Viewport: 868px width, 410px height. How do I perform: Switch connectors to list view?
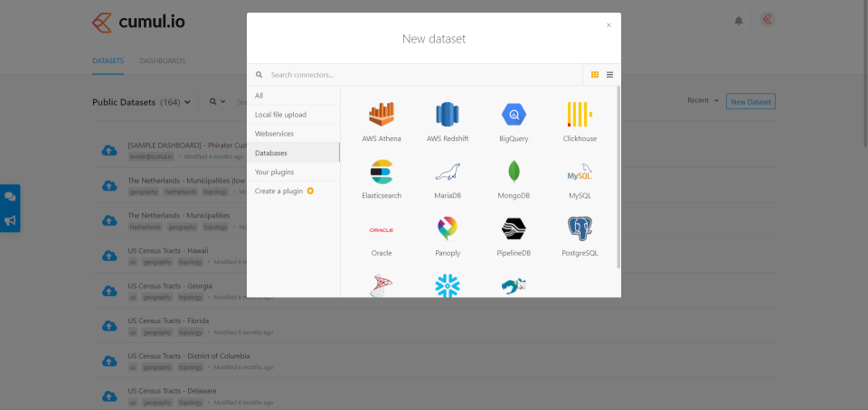click(610, 75)
